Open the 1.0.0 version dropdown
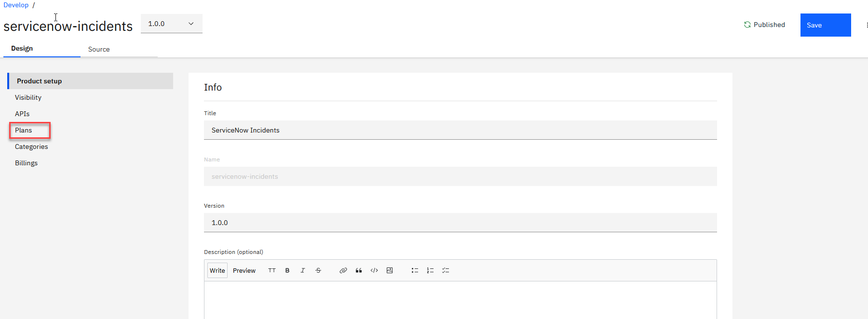The width and height of the screenshot is (868, 319). [171, 24]
